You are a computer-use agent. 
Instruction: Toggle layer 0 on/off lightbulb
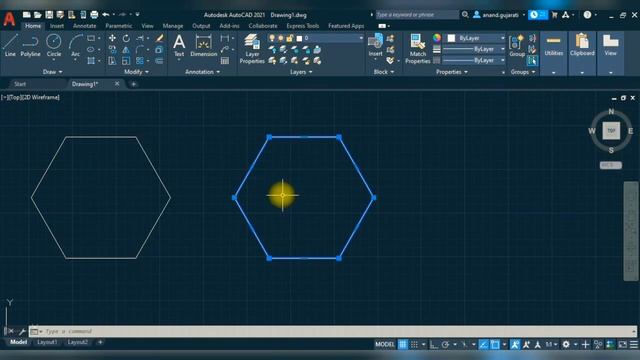pyautogui.click(x=272, y=38)
